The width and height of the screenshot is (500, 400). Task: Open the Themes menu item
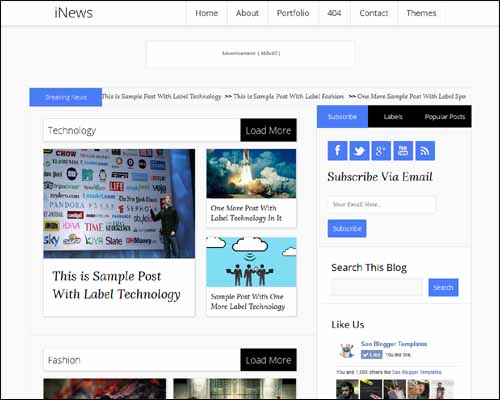tap(421, 13)
